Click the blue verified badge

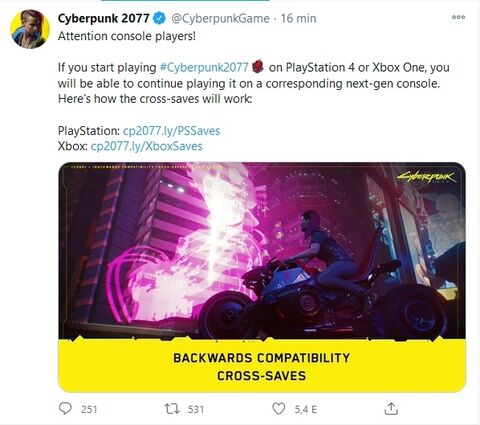pos(159,18)
